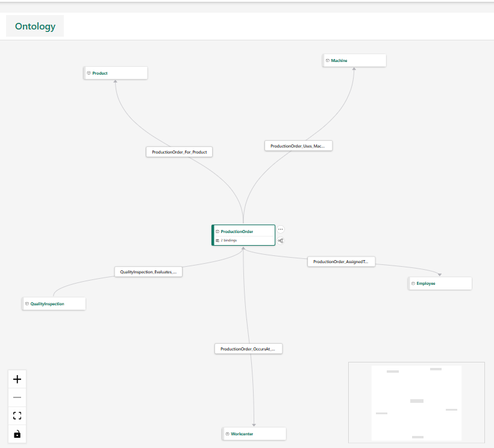Click the ProductionOrder_AssignedT... relationship label
This screenshot has width=494, height=448.
click(x=341, y=262)
